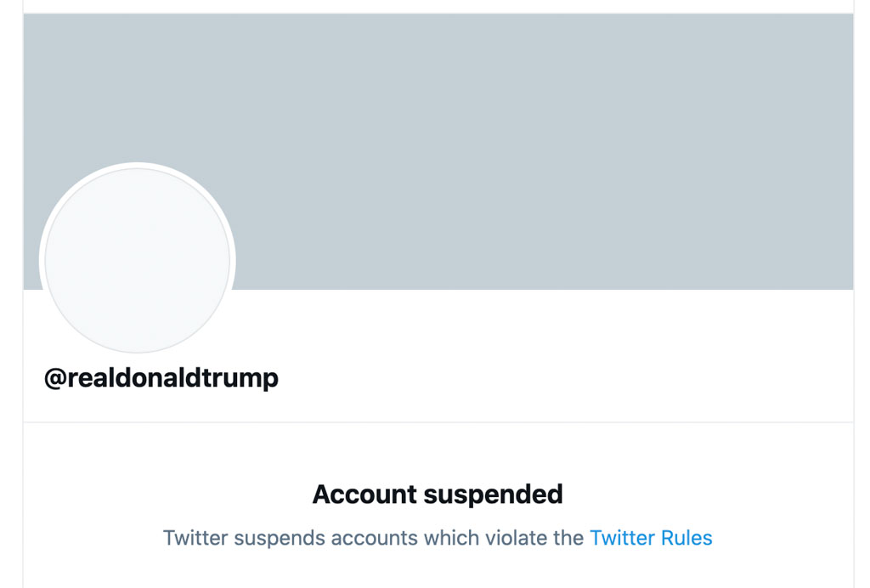Click the divider line below the handle

(x=438, y=421)
